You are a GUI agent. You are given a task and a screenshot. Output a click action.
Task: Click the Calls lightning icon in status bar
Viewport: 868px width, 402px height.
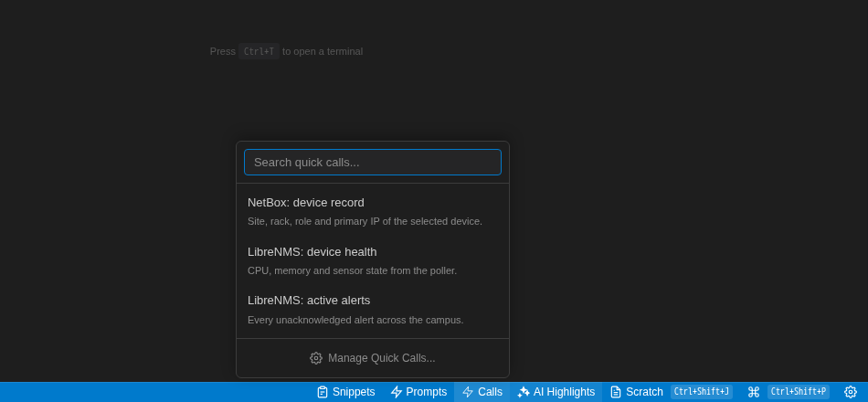468,392
